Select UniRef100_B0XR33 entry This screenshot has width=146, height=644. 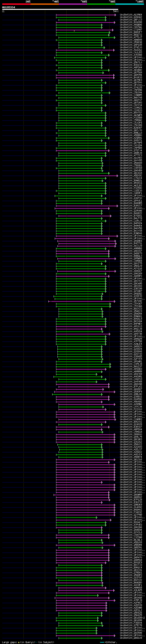[131, 77]
